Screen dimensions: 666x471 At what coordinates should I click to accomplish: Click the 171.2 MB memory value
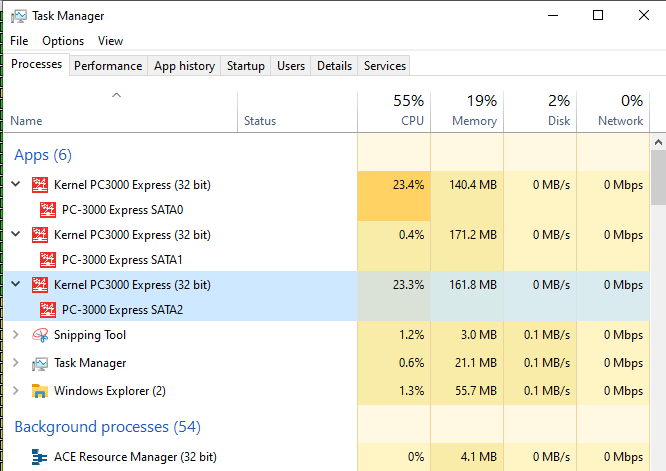(473, 235)
